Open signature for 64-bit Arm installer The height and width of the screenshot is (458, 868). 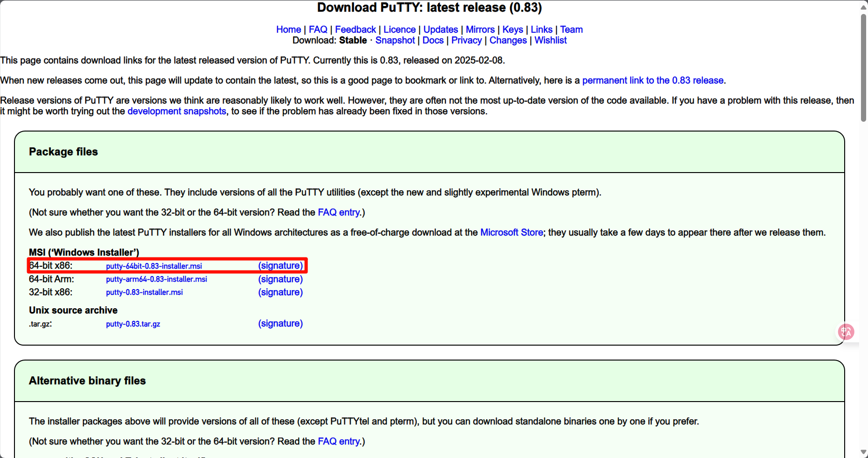280,279
